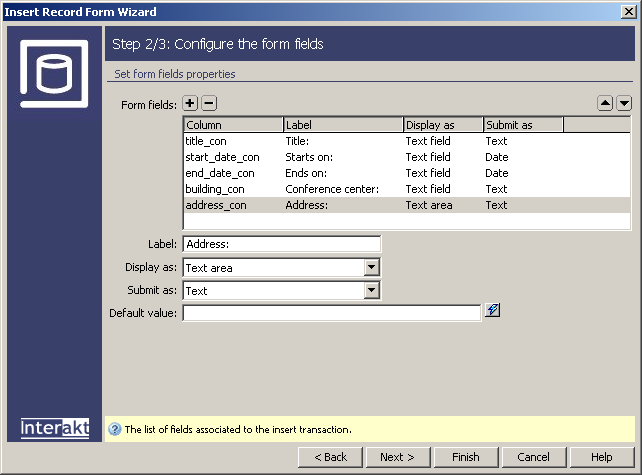Click the plus icon to add form field
642x475 pixels.
(190, 103)
